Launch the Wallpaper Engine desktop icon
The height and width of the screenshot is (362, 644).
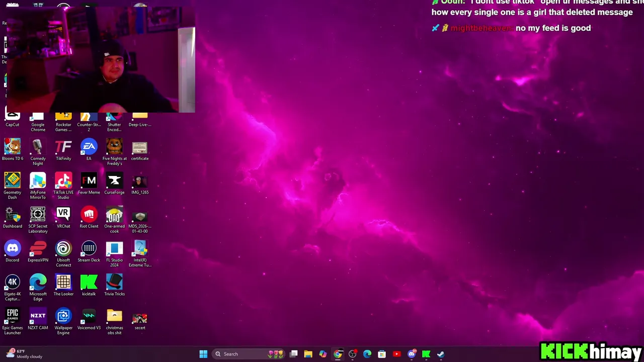(x=63, y=321)
